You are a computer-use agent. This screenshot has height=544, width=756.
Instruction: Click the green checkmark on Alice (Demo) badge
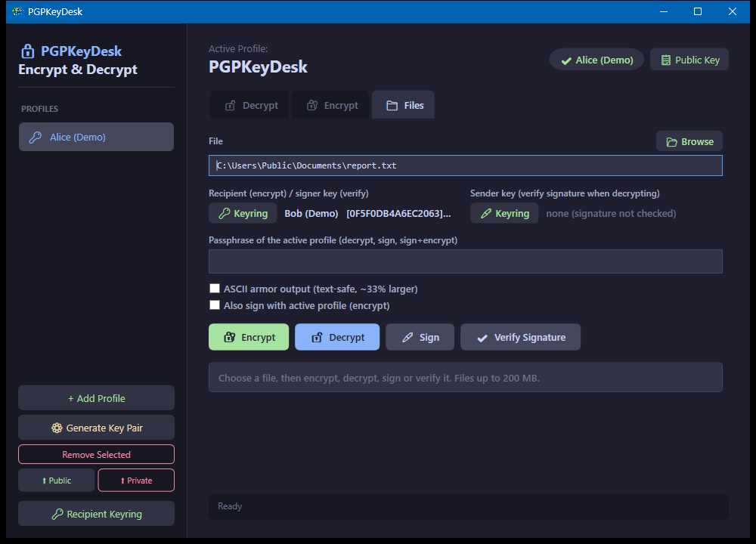point(566,60)
